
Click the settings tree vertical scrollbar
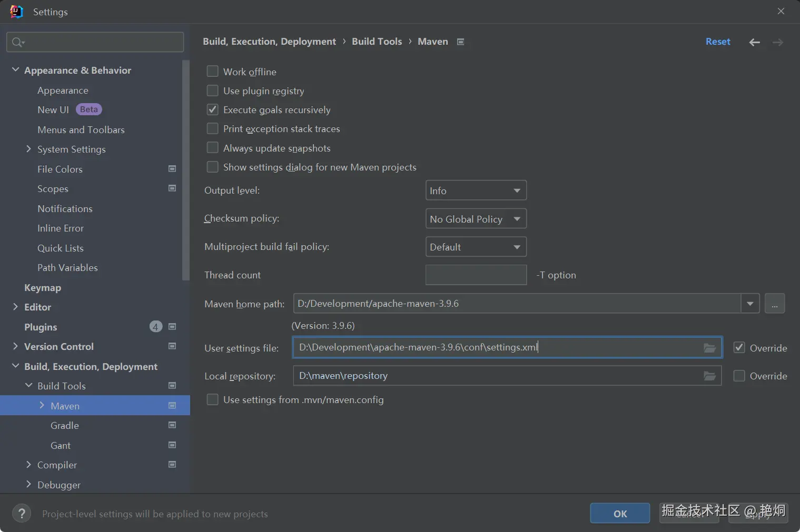(x=185, y=170)
